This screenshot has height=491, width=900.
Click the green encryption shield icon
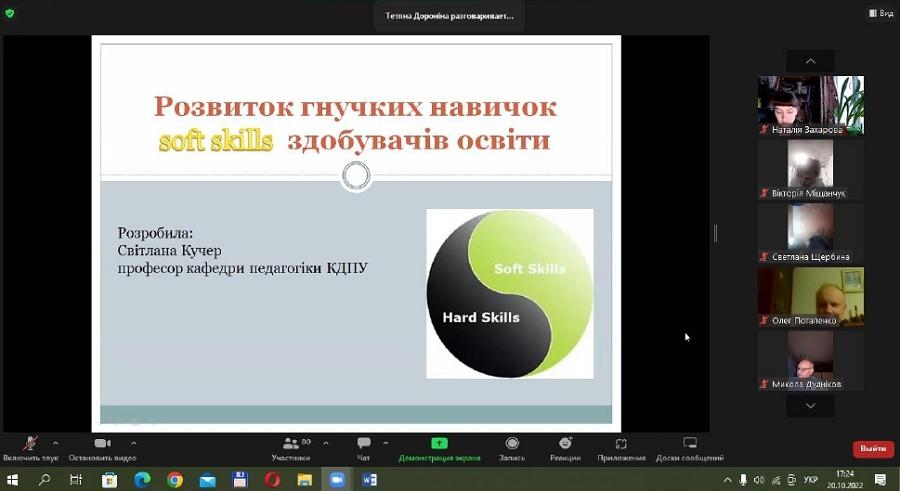coord(11,13)
